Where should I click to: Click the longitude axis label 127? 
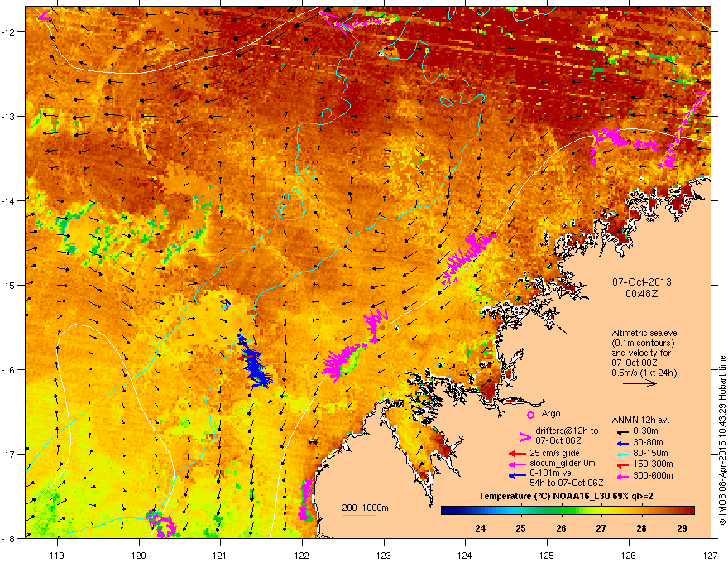pyautogui.click(x=711, y=555)
